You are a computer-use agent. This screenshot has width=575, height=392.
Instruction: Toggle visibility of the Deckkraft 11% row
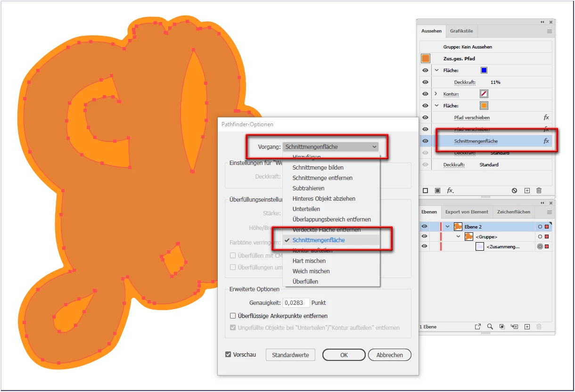[x=425, y=82]
